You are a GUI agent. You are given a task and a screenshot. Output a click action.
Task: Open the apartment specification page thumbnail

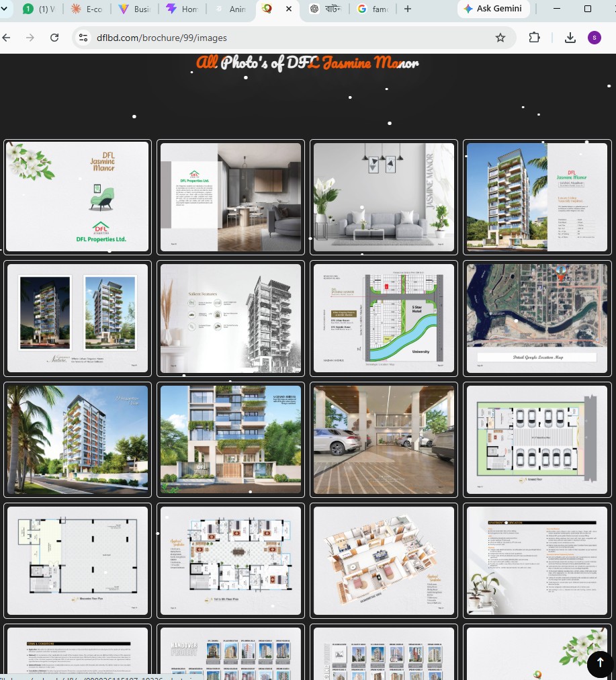[537, 561]
